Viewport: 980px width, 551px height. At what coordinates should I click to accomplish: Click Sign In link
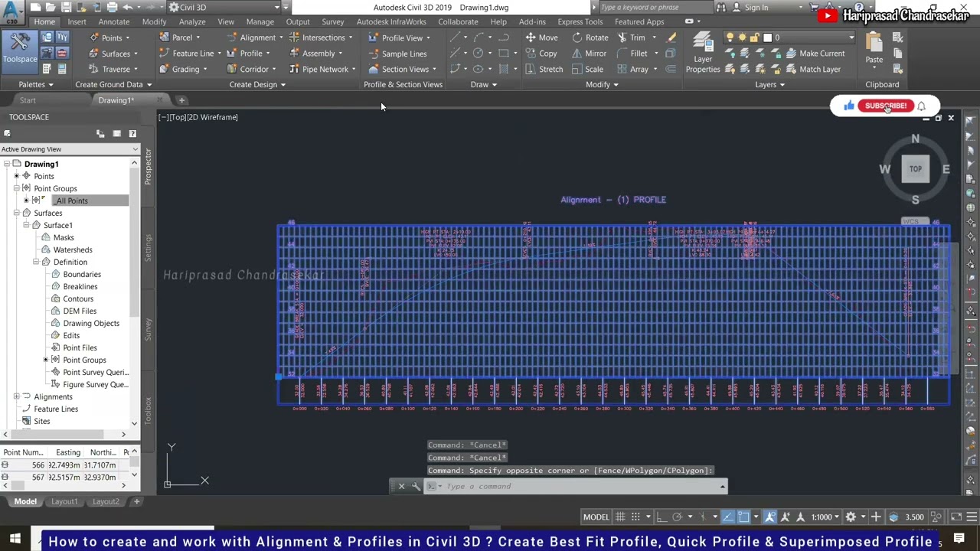(756, 8)
